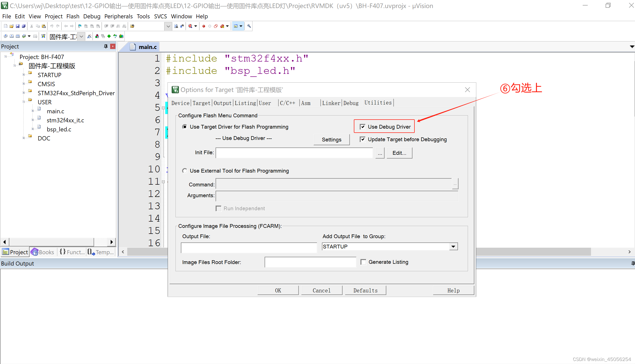Screen dimensions: 635x364
Task: Click the Build target icon
Action: [12, 36]
